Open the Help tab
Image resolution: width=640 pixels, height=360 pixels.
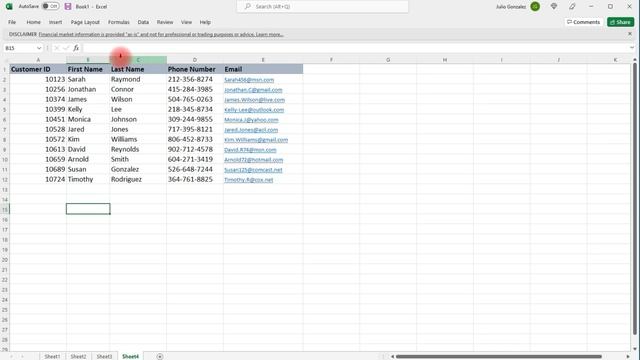[x=205, y=22]
